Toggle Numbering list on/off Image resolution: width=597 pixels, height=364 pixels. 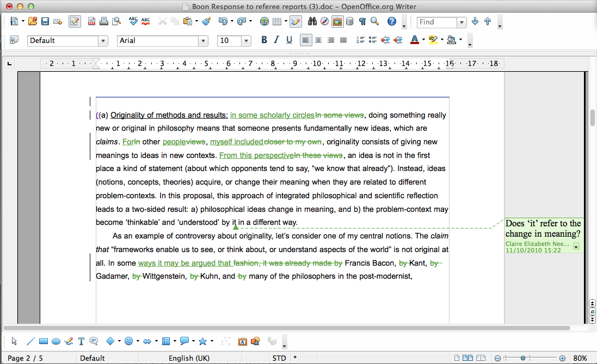(x=360, y=40)
